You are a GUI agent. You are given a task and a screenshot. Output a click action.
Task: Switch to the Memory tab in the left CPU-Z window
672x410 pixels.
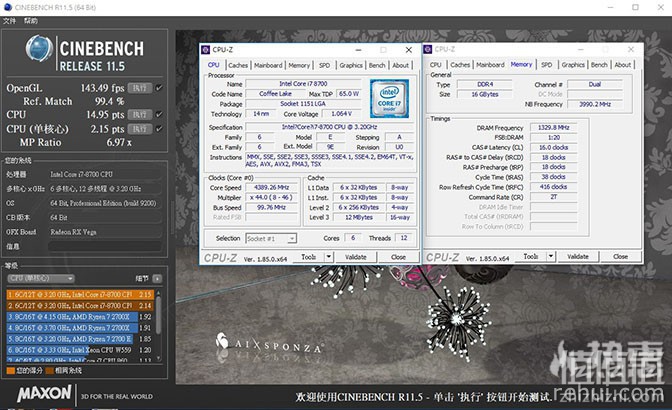(299, 65)
